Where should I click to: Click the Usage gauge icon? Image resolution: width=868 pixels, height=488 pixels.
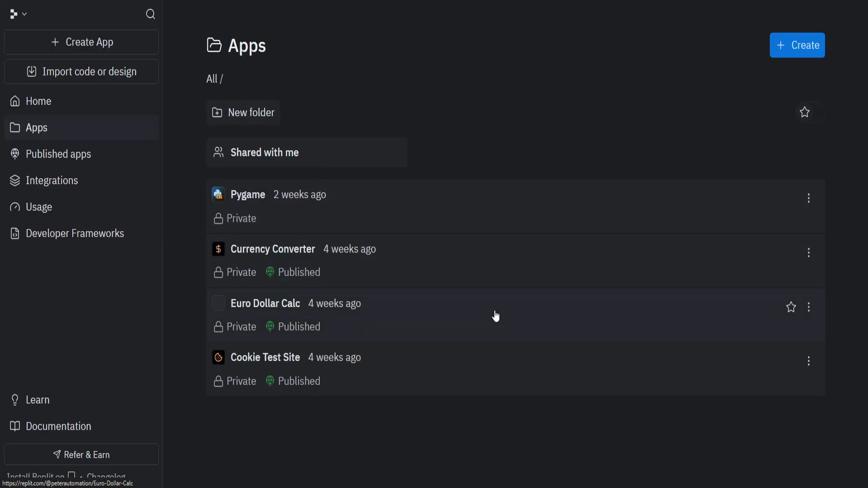click(x=15, y=207)
